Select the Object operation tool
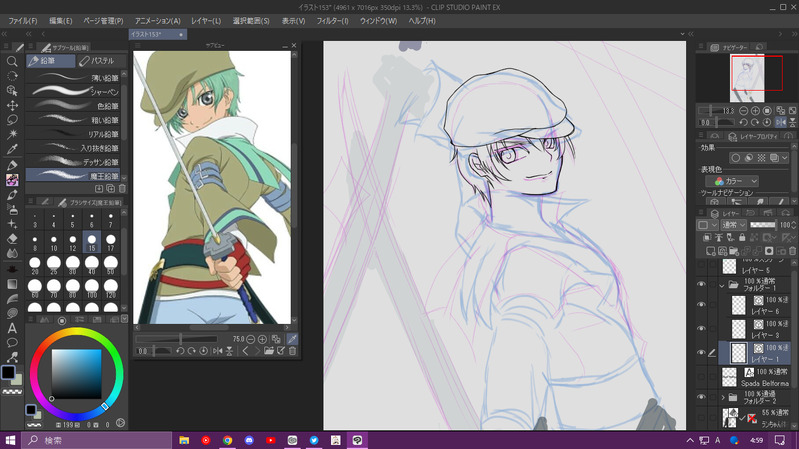This screenshot has width=799, height=449. 12,91
